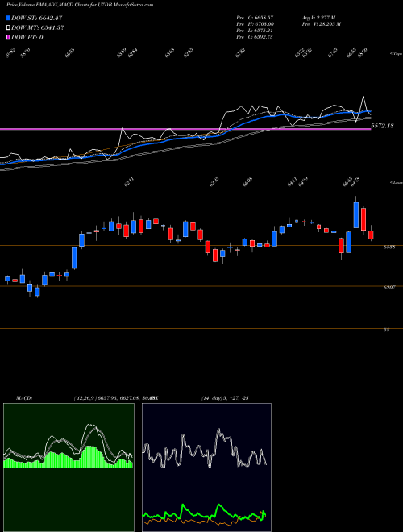Click the magenta horizontal PT line
Image resolution: width=403 pixels, height=532 pixels.
click(x=185, y=129)
